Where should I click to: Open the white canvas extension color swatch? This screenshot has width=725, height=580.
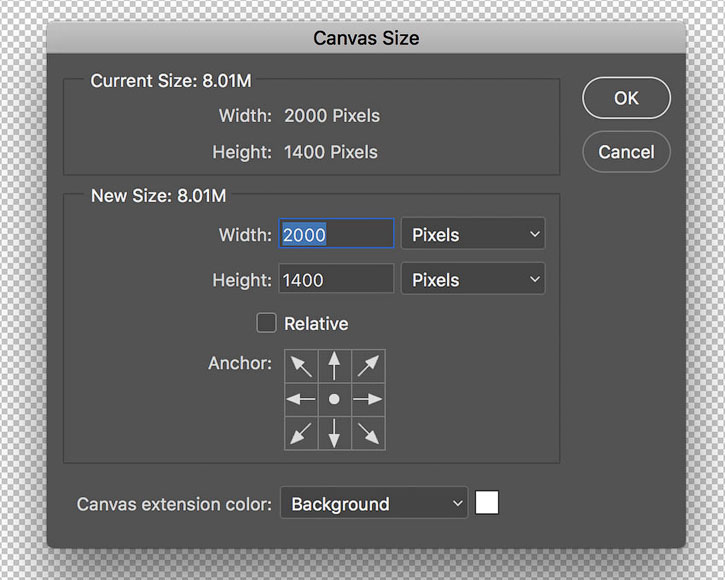click(x=487, y=503)
